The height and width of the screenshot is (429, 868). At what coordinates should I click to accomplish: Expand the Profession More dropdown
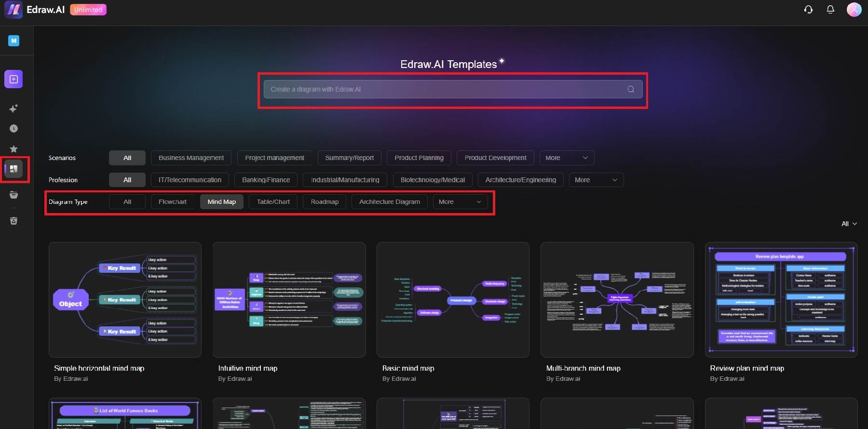596,180
